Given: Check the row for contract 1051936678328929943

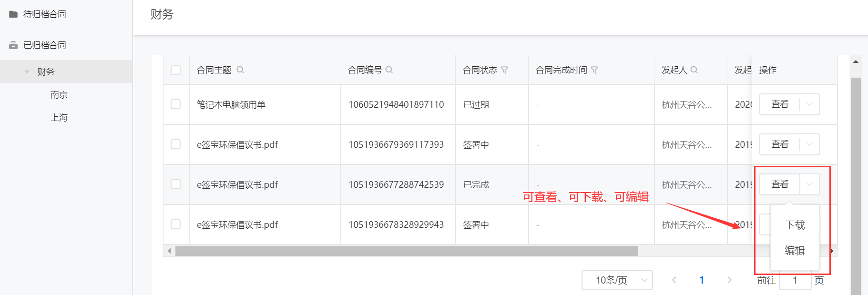Looking at the screenshot, I should (176, 224).
